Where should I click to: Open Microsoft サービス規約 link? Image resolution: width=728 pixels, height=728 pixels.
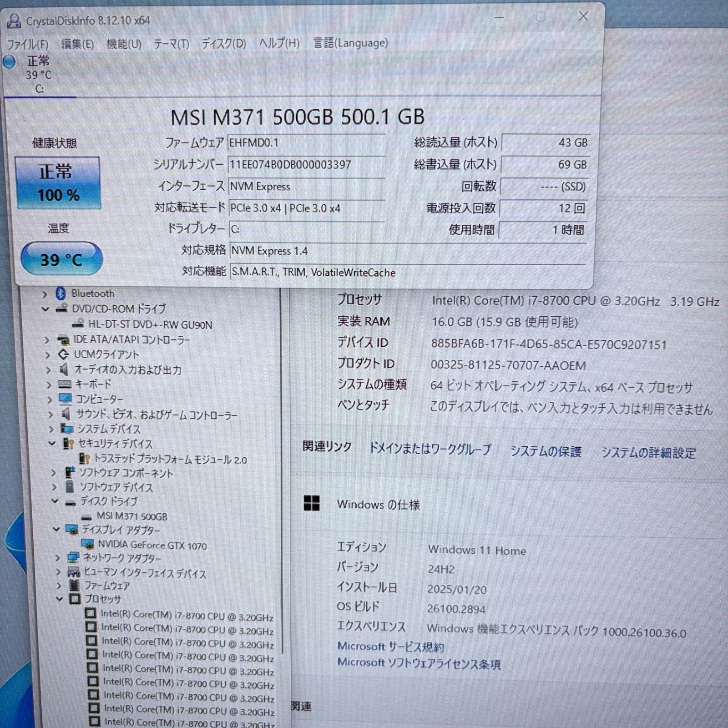[390, 647]
